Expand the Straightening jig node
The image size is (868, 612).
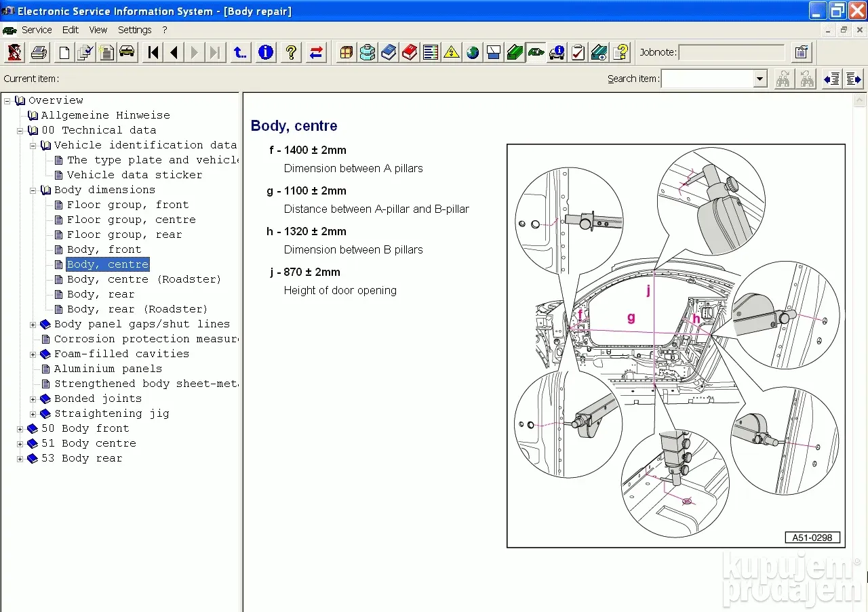(33, 413)
